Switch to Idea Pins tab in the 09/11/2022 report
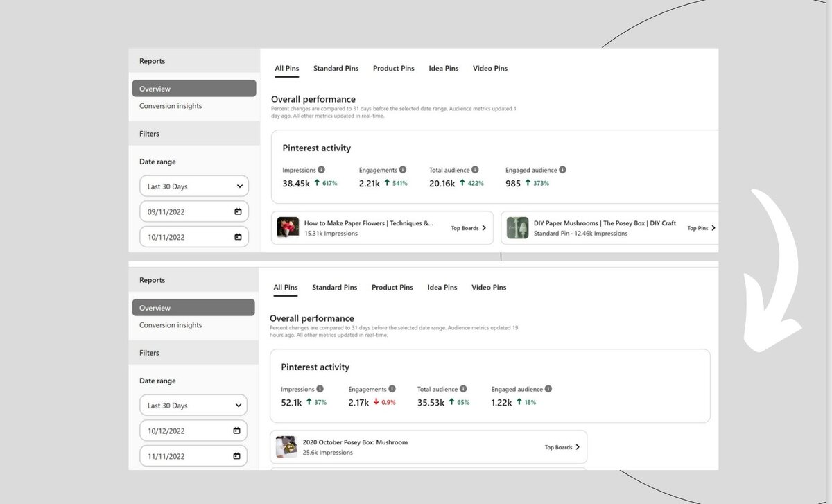 [444, 69]
